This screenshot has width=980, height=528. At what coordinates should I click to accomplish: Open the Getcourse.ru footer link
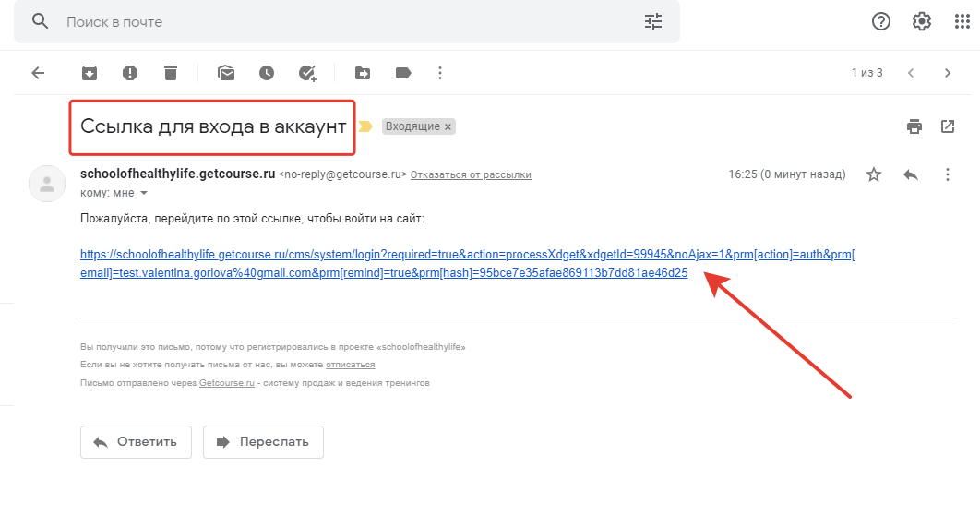(x=227, y=383)
